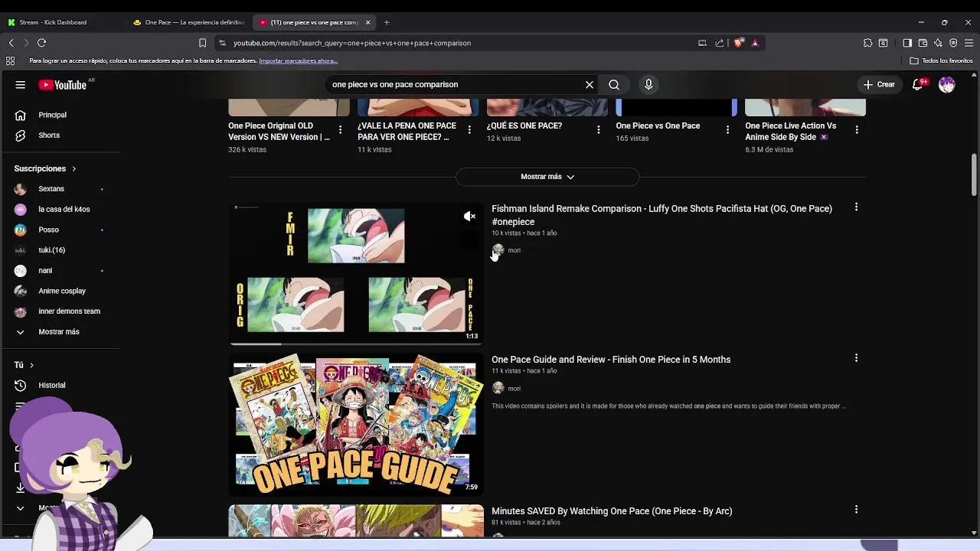The image size is (980, 551).
Task: Open account avatar menu
Action: (x=947, y=85)
